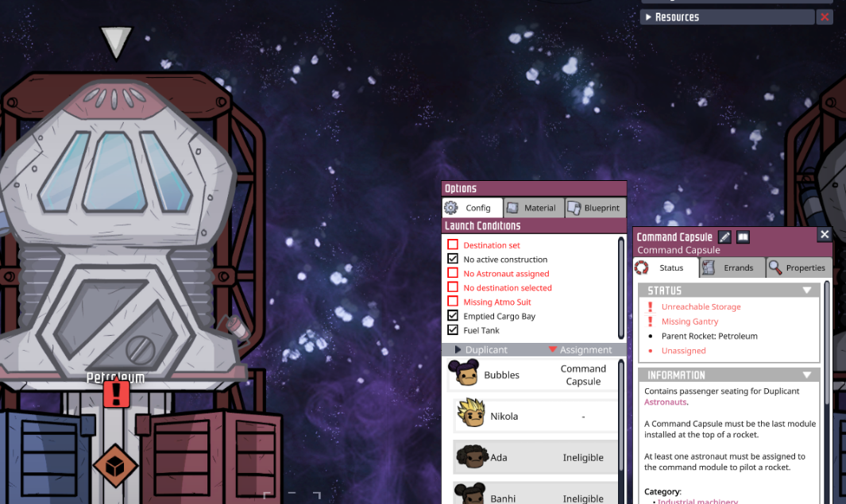This screenshot has height=504, width=846.
Task: Select the Nikola assignment row
Action: (535, 416)
